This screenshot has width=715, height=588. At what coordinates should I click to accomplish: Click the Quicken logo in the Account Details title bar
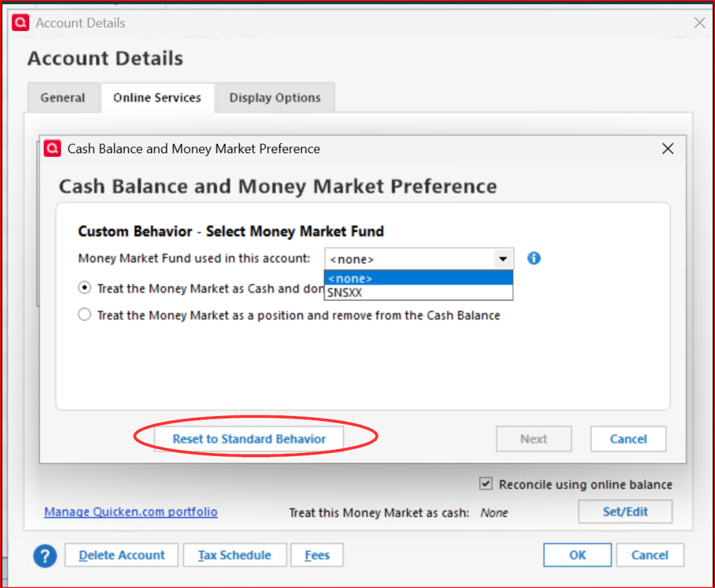pyautogui.click(x=21, y=22)
